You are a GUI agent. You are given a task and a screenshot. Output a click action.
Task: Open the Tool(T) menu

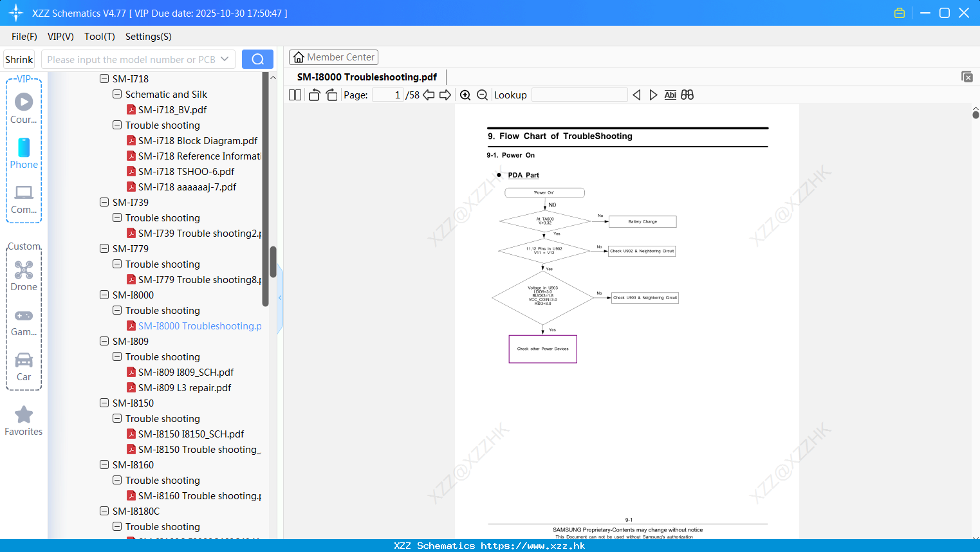(100, 36)
